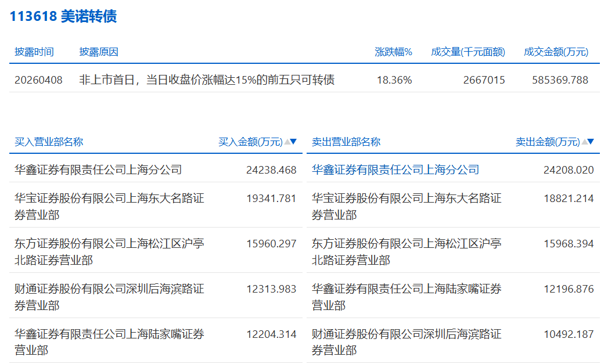
Task: Click ascending sort arrow beside 卖出金额(万元)
Action: (584, 142)
